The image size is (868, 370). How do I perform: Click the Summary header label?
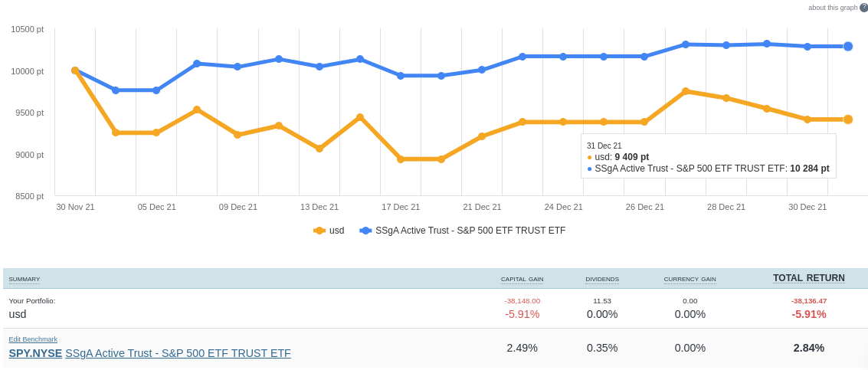(x=25, y=280)
